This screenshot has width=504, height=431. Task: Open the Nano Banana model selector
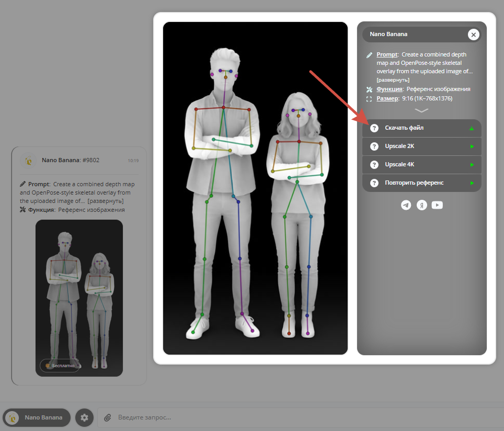37,417
